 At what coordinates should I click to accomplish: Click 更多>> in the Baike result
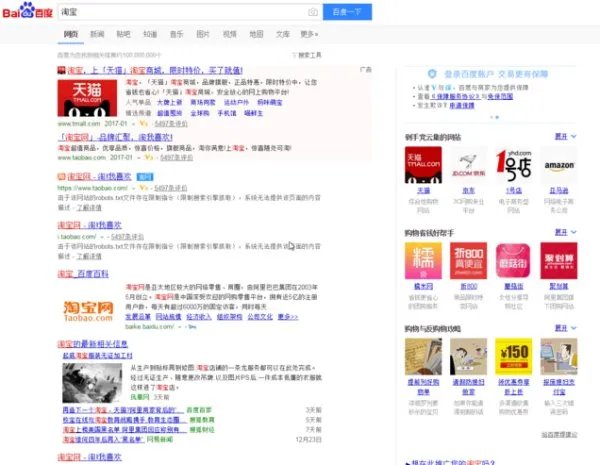point(288,317)
